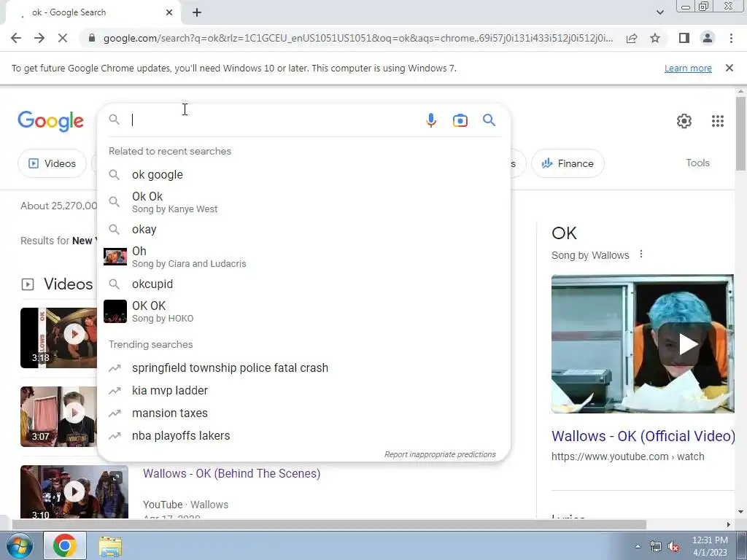Select suggestion okay
747x560 pixels.
pos(303,230)
